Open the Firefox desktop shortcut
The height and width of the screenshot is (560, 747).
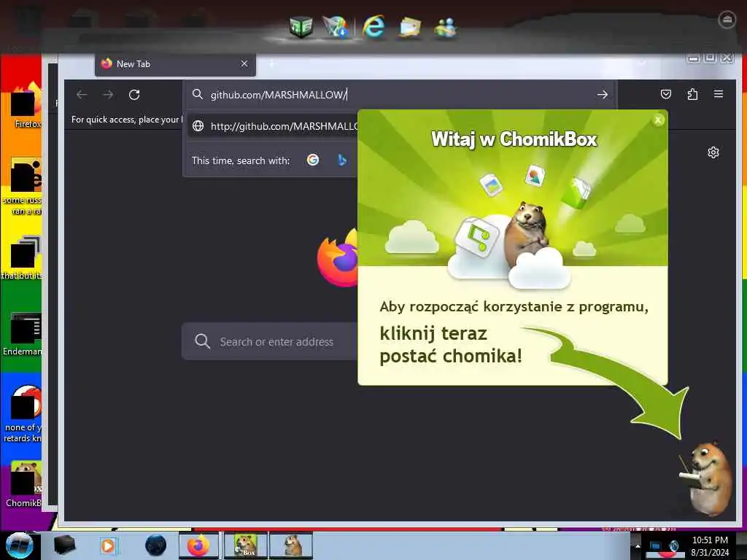coord(26,106)
